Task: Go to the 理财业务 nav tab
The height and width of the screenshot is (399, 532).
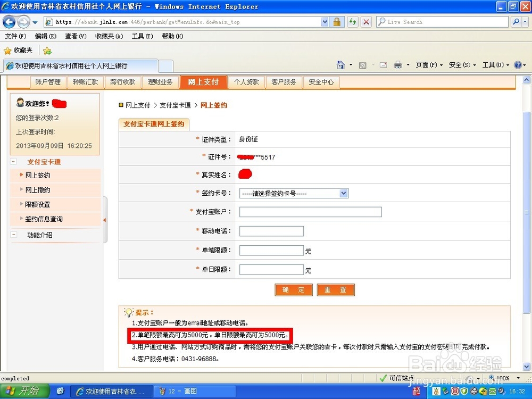Action: (x=160, y=82)
